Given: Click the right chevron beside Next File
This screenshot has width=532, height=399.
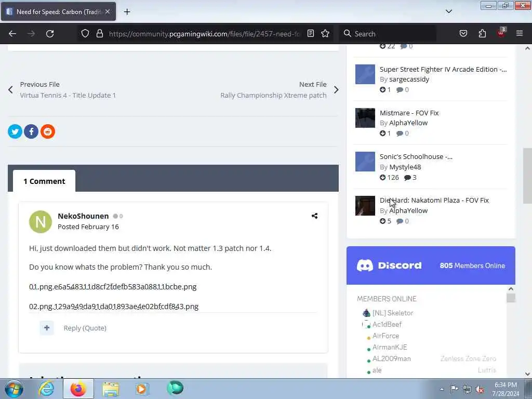Looking at the screenshot, I should [x=336, y=90].
